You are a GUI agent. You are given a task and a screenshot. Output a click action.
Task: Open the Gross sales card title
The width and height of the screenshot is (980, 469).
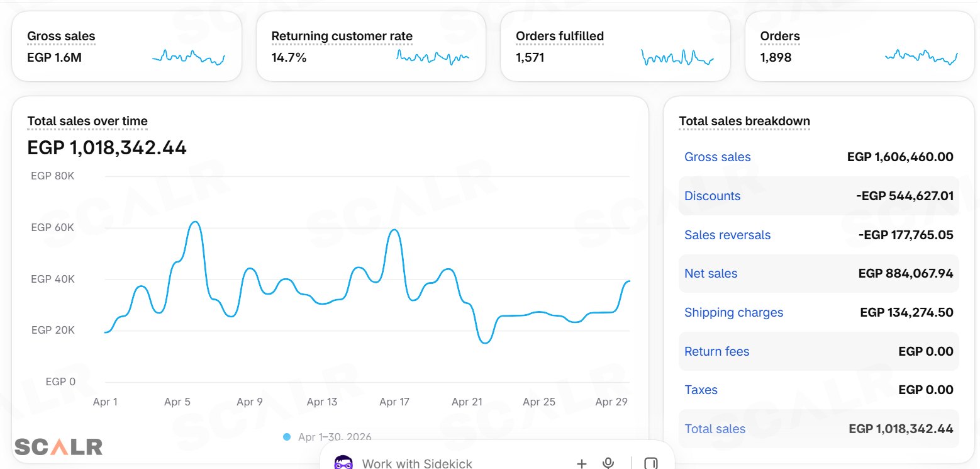61,37
